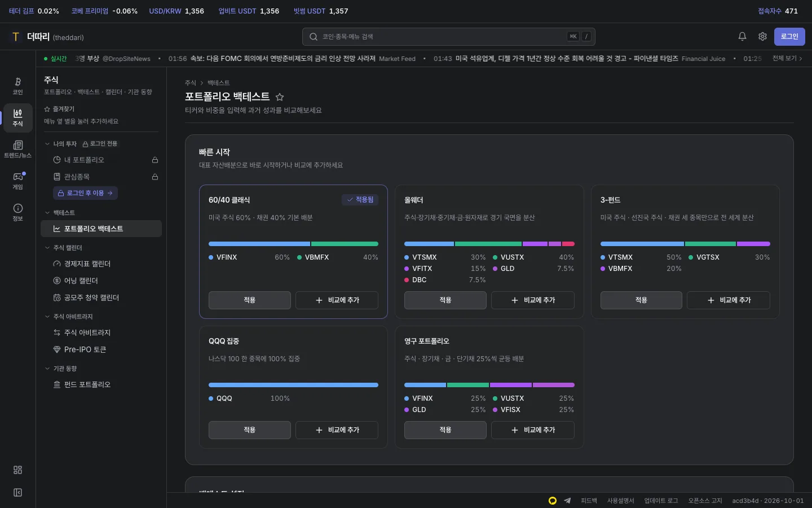Apply the 3-펀드 preset
The image size is (812, 508).
[x=641, y=300]
